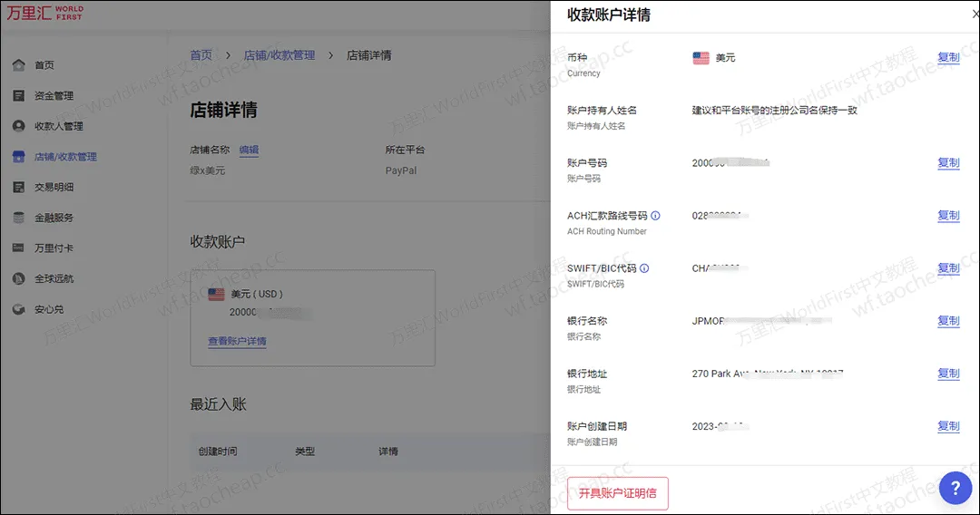Copy the bank address (银行地址)
The image size is (980, 515).
948,374
